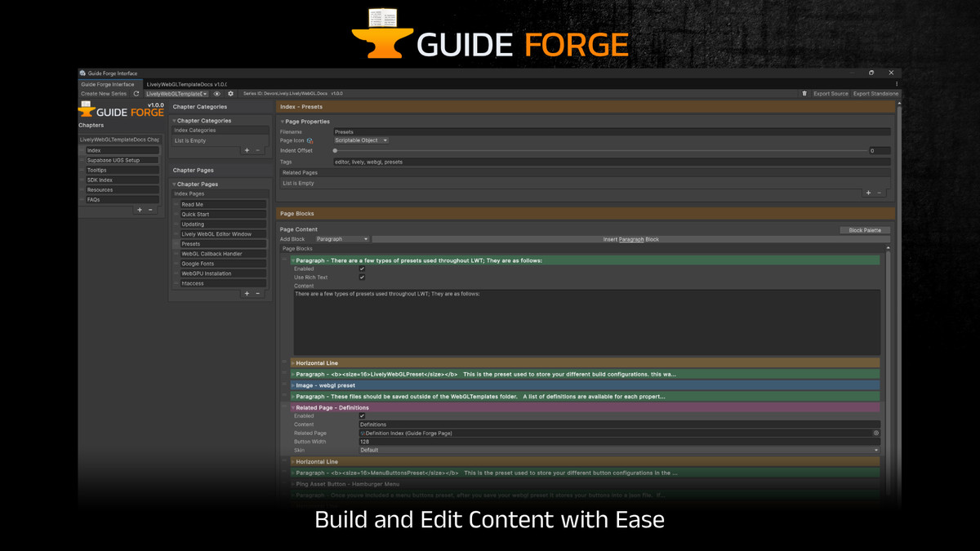Viewport: 980px width, 551px height.
Task: Toggle Use Rich Text checkbox
Action: click(x=362, y=278)
